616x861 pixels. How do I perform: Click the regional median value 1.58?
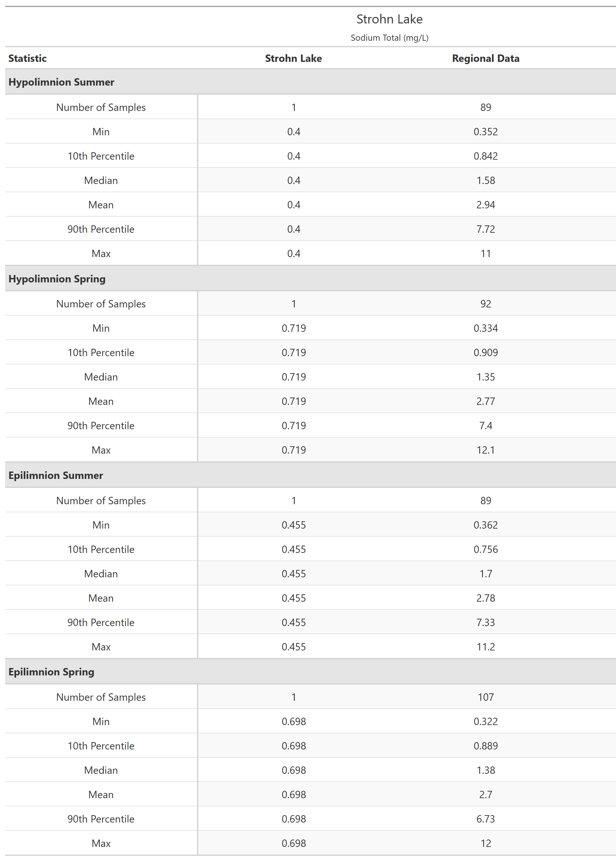pyautogui.click(x=486, y=180)
